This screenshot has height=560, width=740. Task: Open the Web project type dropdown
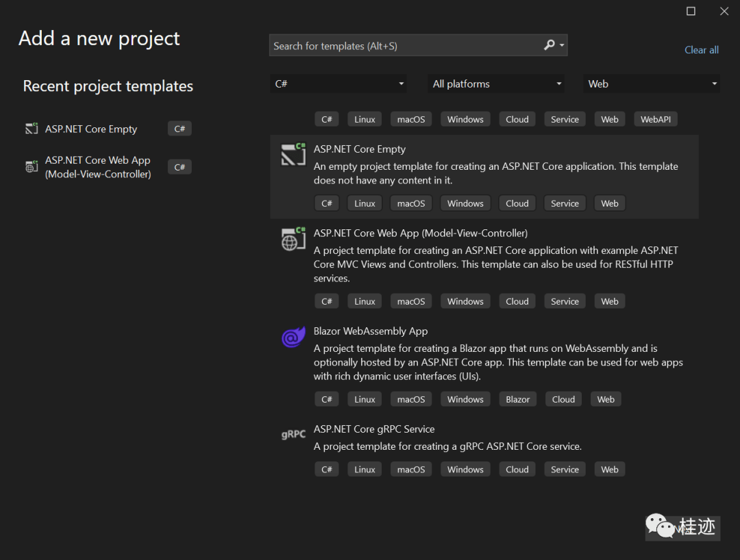650,83
